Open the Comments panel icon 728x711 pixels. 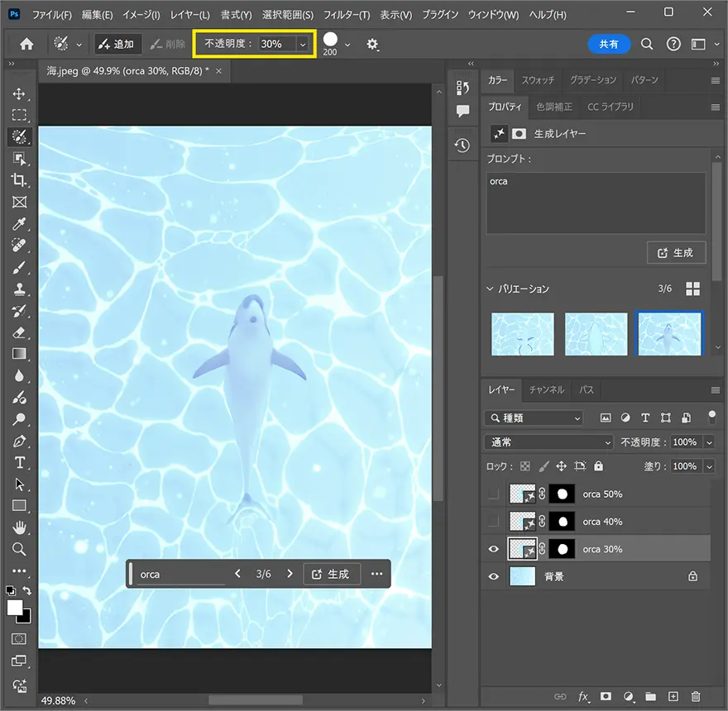(462, 111)
